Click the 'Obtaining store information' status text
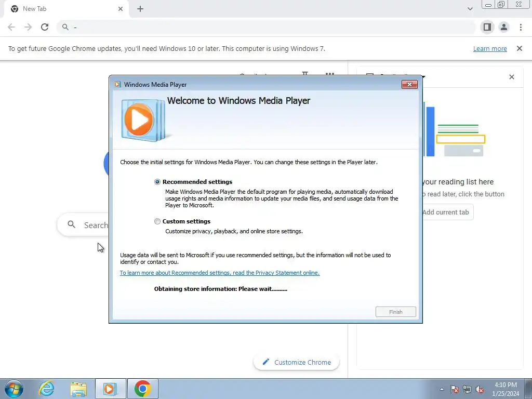The width and height of the screenshot is (532, 399). [220, 289]
